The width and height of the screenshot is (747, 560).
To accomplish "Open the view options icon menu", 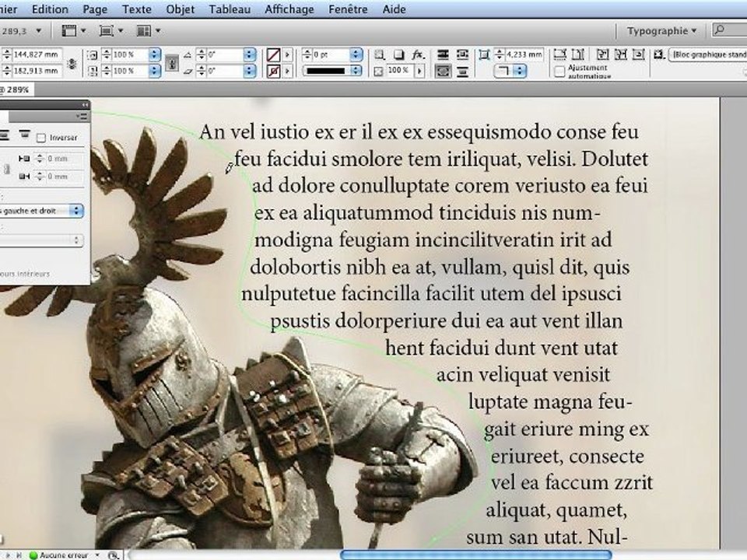I will [x=74, y=31].
